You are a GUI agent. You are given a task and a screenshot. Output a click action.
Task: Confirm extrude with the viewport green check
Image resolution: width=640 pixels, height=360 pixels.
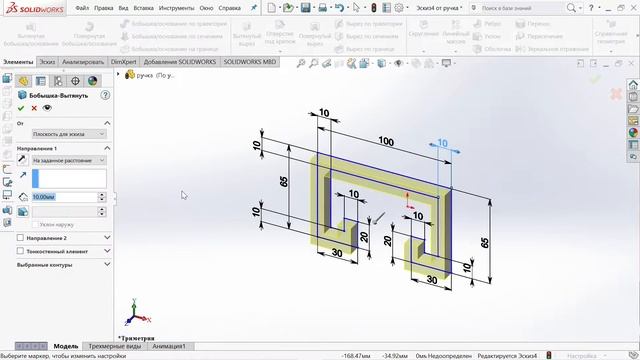coord(596,79)
